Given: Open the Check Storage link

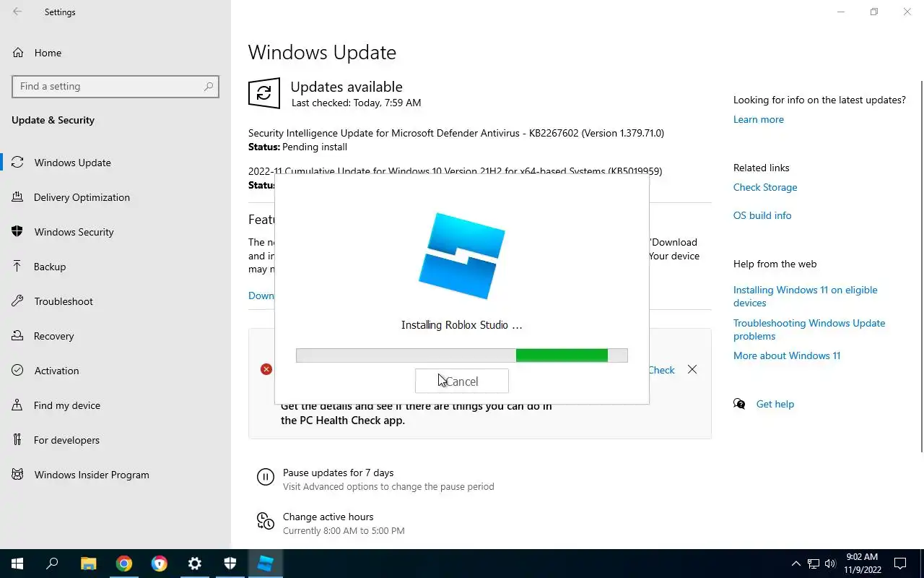Looking at the screenshot, I should click(765, 187).
